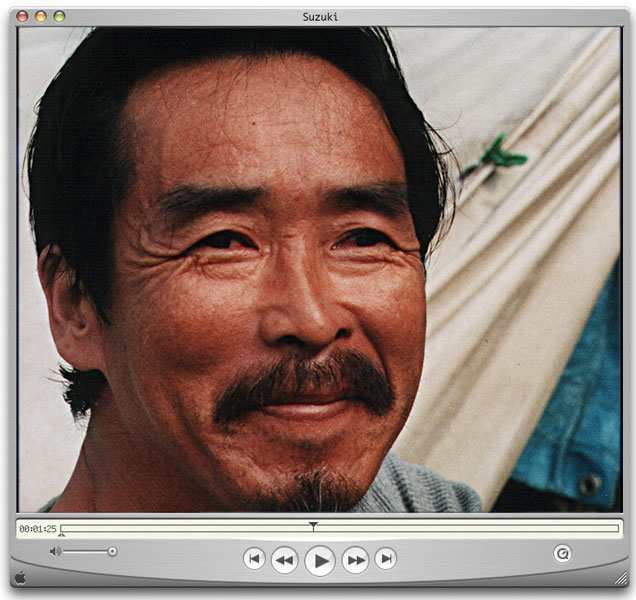Image resolution: width=636 pixels, height=600 pixels.
Task: Zoom the window with green button
Action: [x=59, y=17]
